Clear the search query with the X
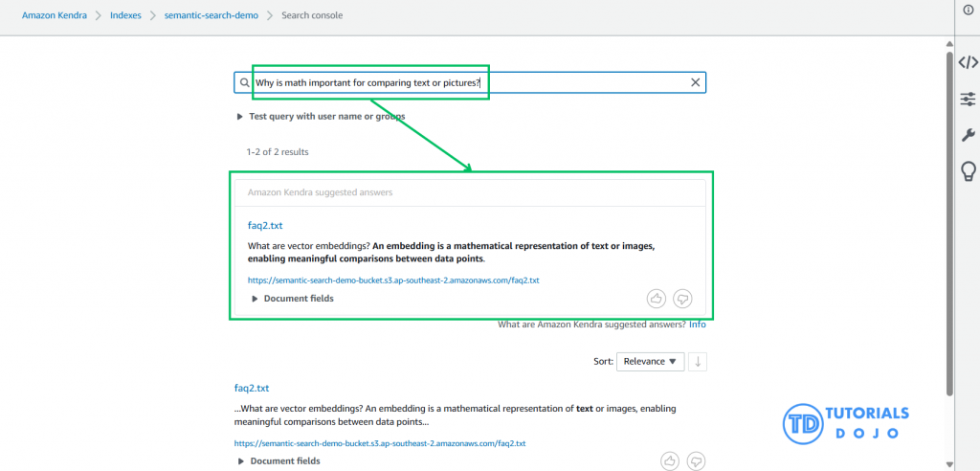This screenshot has height=471, width=980. coord(696,82)
